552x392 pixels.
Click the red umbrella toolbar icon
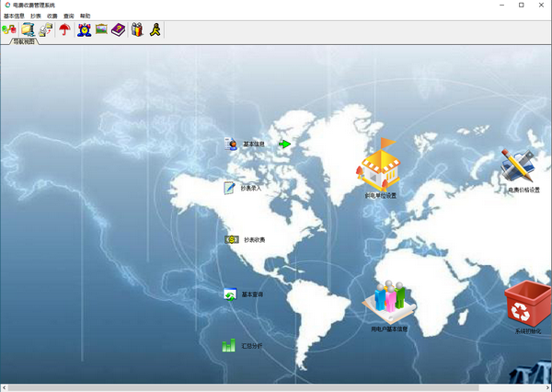64,29
